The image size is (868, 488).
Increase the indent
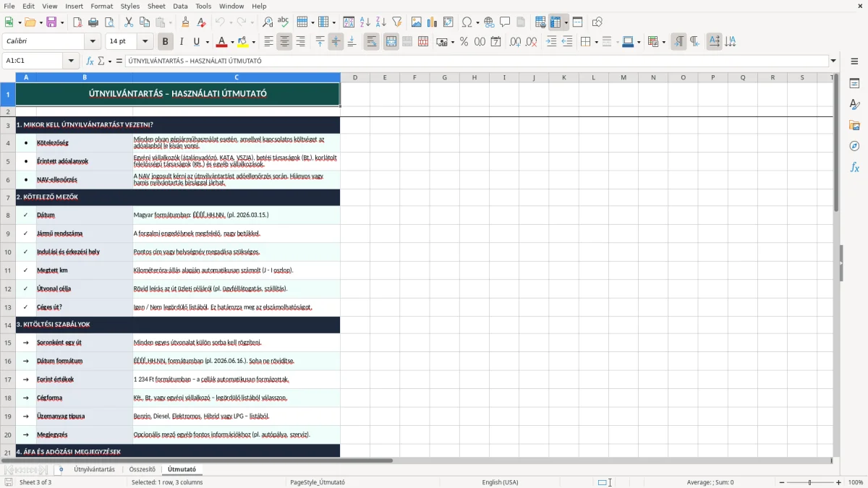(x=551, y=42)
